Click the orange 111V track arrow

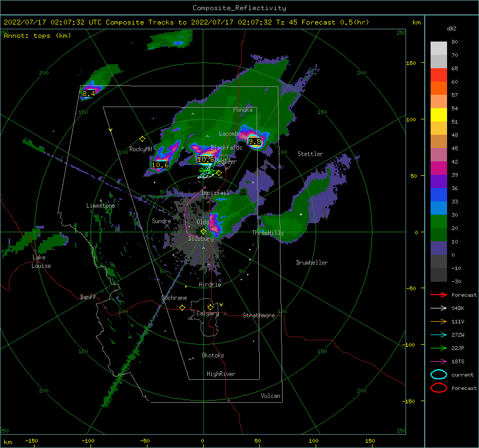click(439, 321)
